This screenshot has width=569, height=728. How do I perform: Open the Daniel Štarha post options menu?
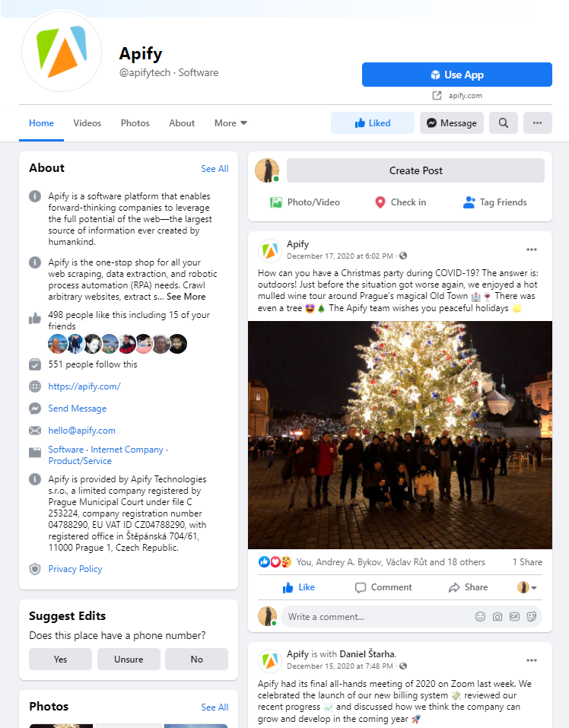(x=532, y=660)
